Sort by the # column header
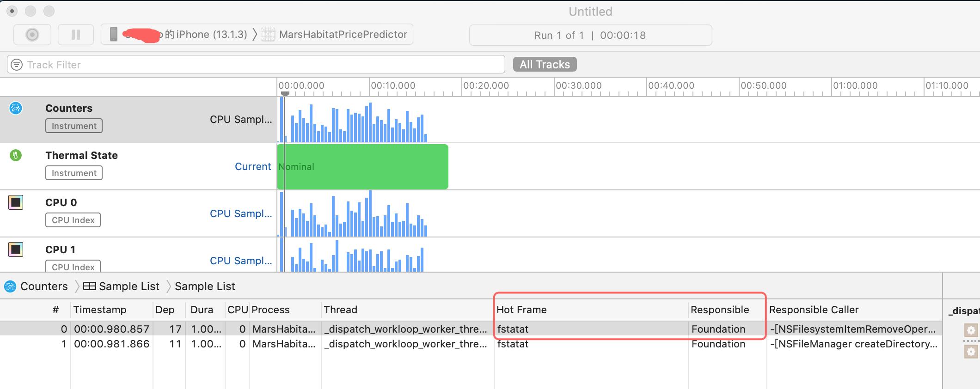 click(x=55, y=310)
